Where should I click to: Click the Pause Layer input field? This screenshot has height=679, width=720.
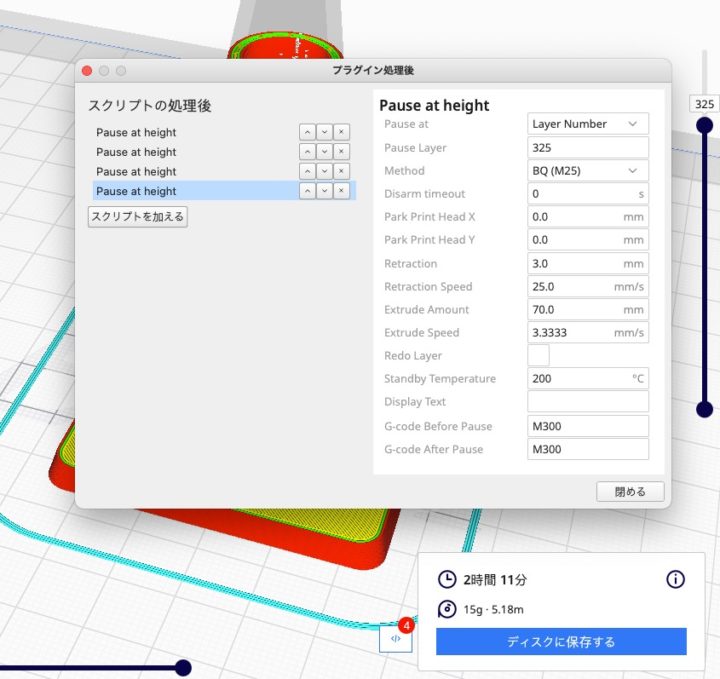[x=587, y=148]
